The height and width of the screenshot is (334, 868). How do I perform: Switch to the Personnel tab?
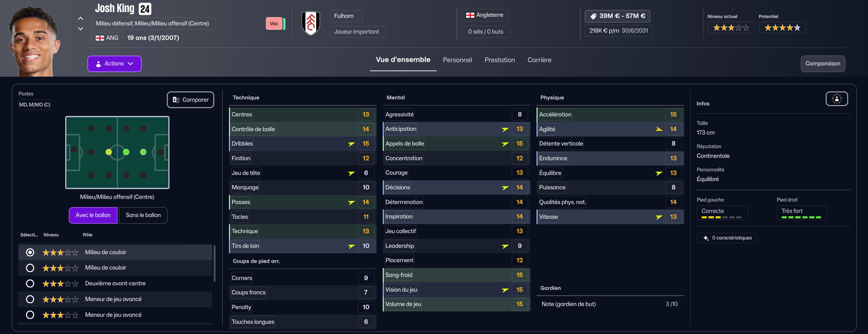pos(457,60)
